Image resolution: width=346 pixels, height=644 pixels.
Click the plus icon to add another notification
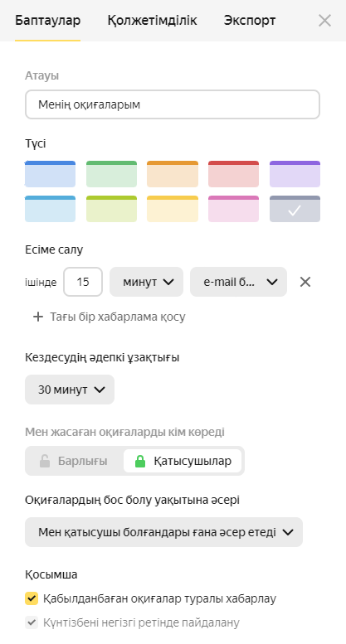point(38,317)
